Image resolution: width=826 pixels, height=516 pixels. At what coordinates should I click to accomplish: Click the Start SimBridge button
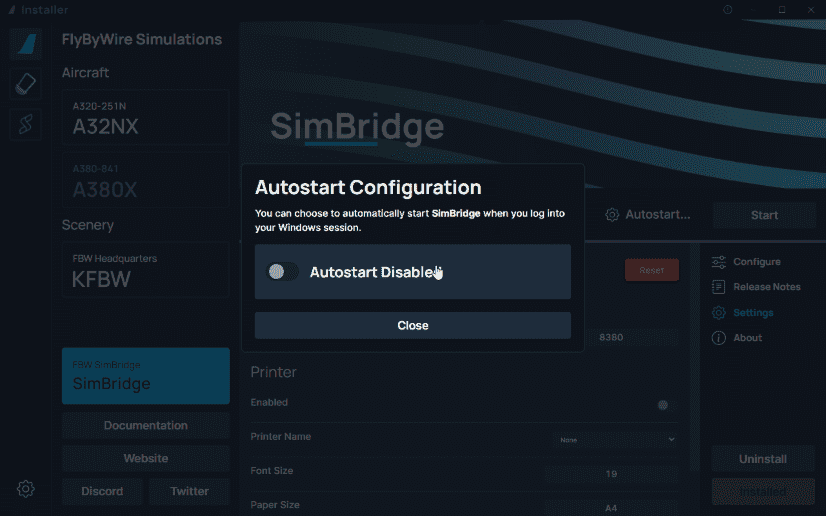(x=764, y=215)
